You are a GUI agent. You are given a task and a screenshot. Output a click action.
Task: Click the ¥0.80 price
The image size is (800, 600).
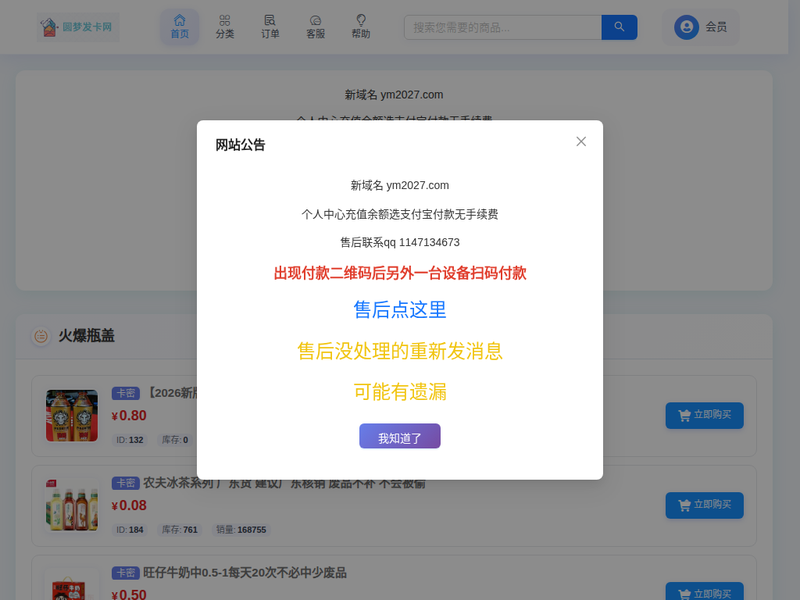(129, 416)
